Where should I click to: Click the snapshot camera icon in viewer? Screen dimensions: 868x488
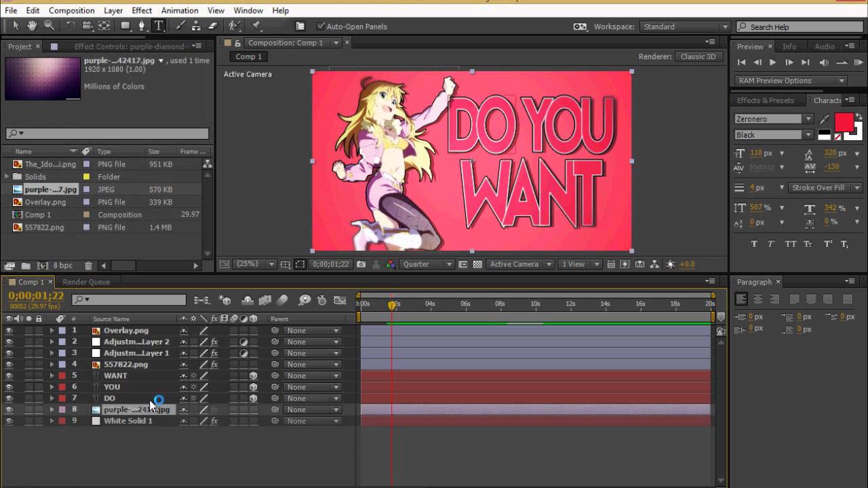[x=361, y=264]
